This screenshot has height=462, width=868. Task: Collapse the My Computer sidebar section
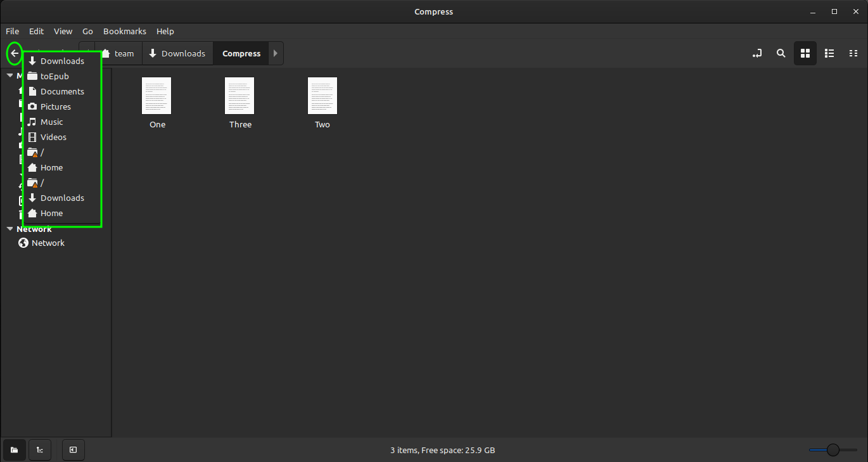[x=10, y=75]
